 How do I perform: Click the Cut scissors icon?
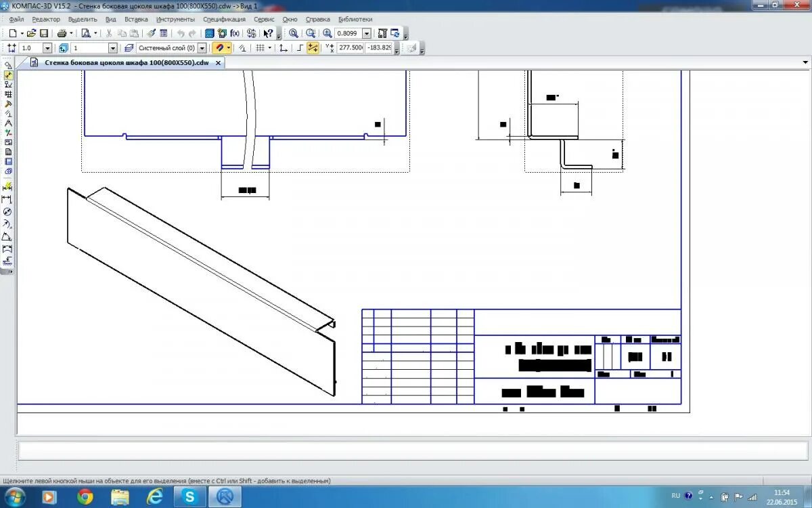[109, 33]
